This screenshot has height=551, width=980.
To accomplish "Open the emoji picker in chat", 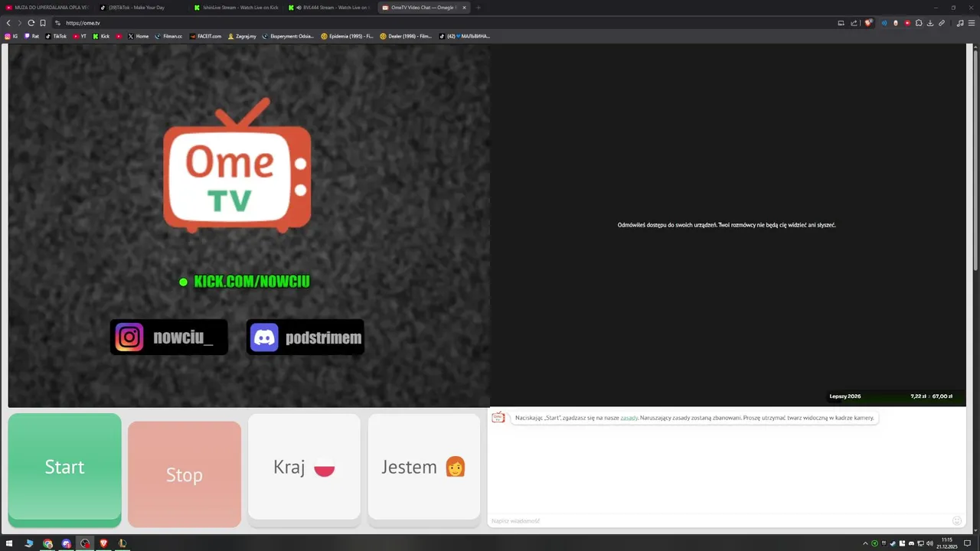I will pyautogui.click(x=957, y=521).
